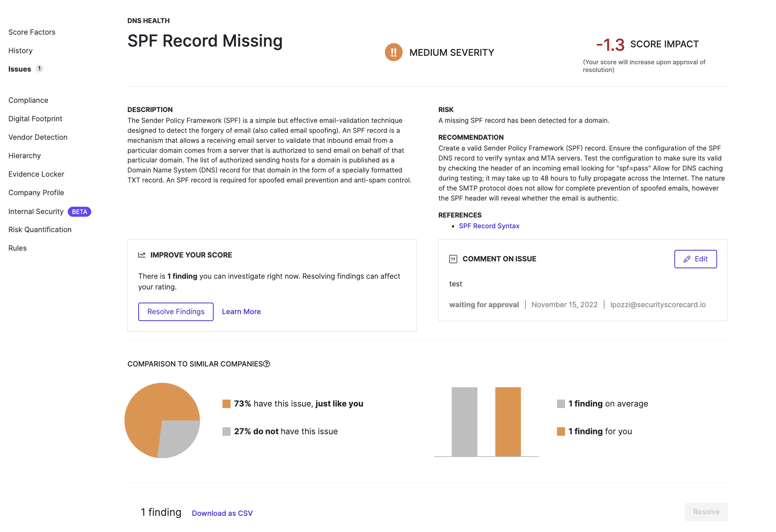Click the comparison pie chart

(x=162, y=420)
